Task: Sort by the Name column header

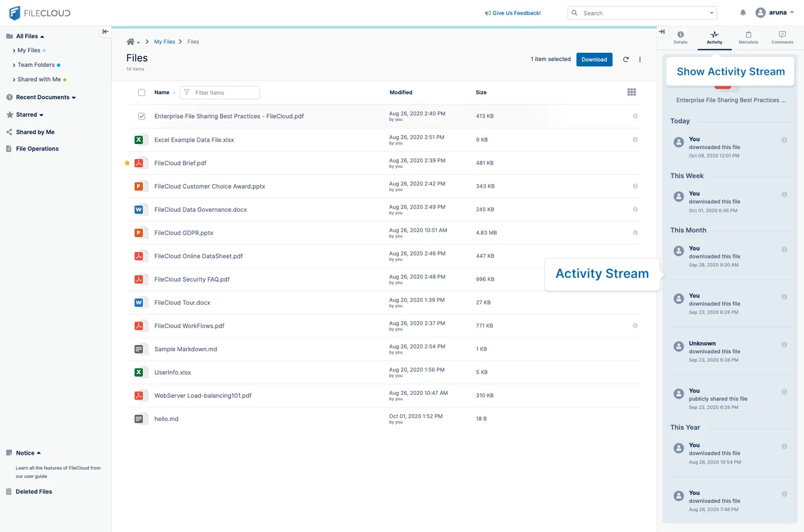Action: point(162,92)
